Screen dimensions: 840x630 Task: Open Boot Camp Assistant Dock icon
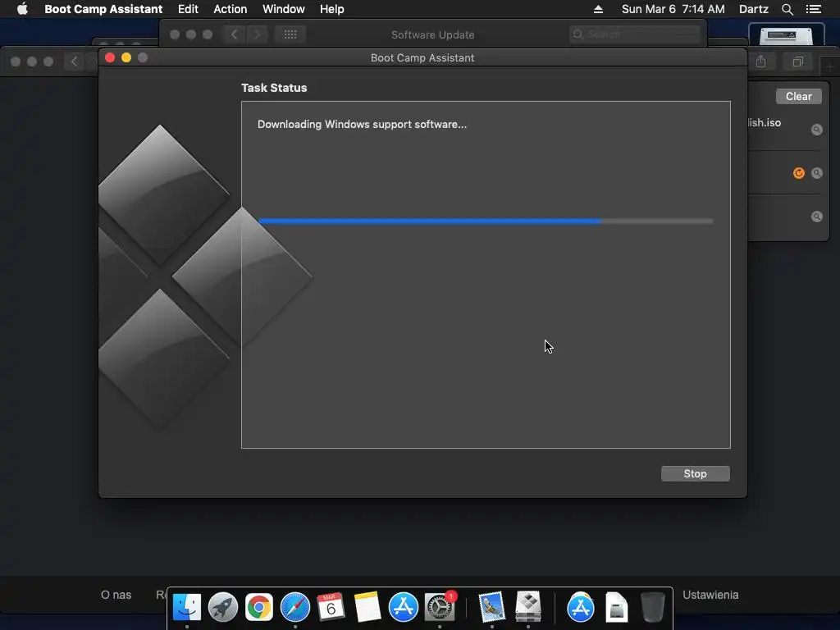(528, 607)
